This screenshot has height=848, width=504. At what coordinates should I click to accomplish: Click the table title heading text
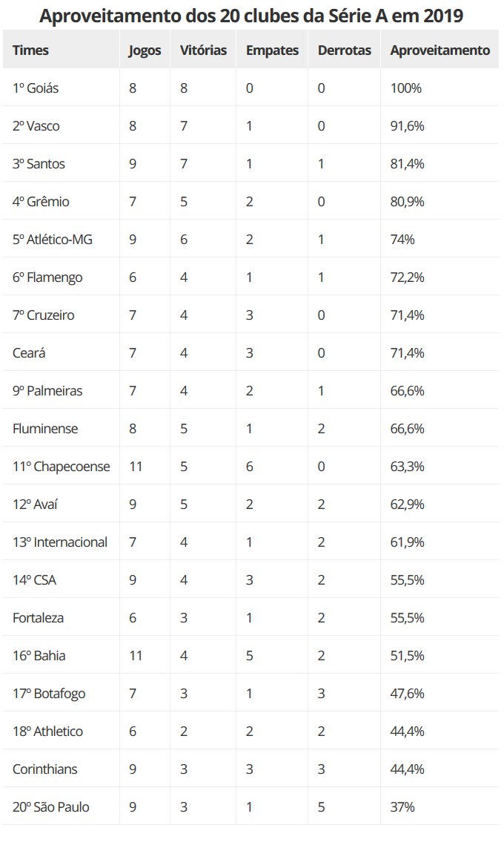tap(251, 16)
